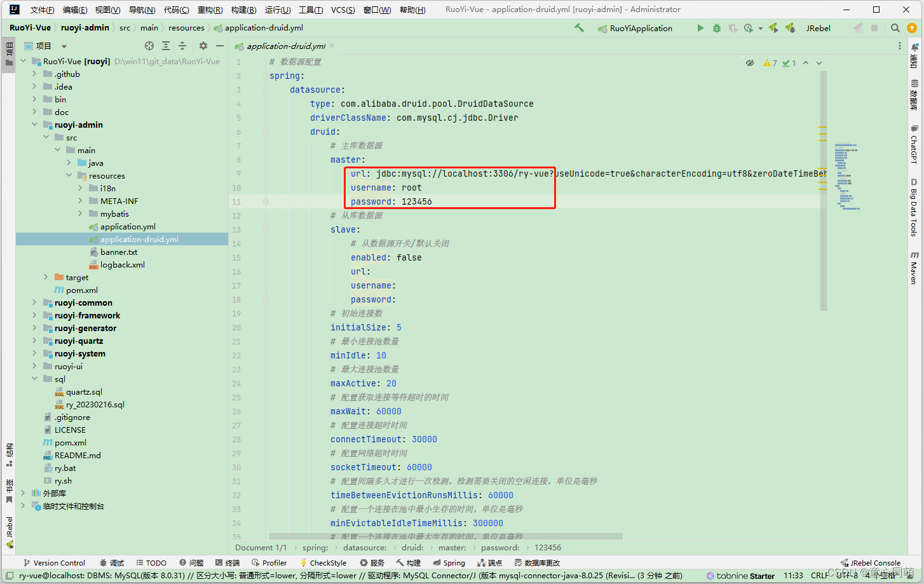This screenshot has height=584, width=924.
Task: Select logback.xml file in tree
Action: [x=122, y=264]
